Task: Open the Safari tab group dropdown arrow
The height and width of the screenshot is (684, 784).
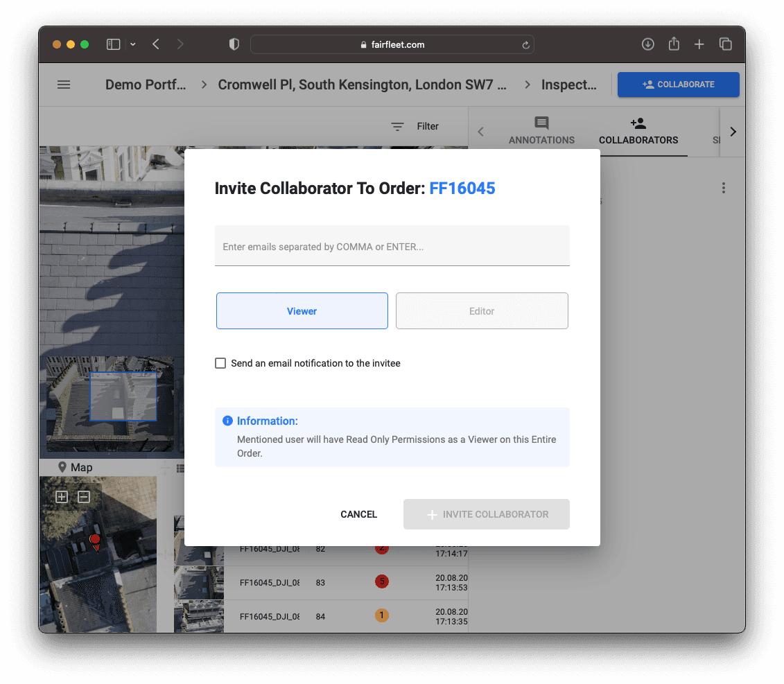Action: pos(133,44)
